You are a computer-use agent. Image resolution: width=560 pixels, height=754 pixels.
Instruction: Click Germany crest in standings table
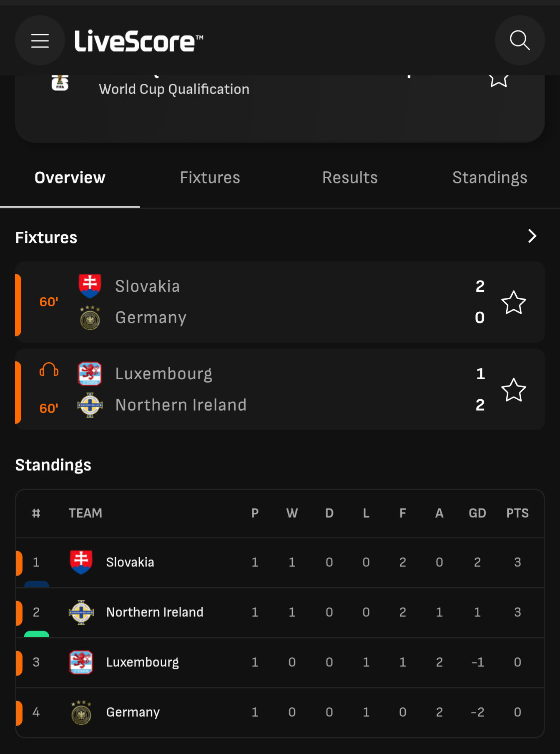[x=81, y=712]
